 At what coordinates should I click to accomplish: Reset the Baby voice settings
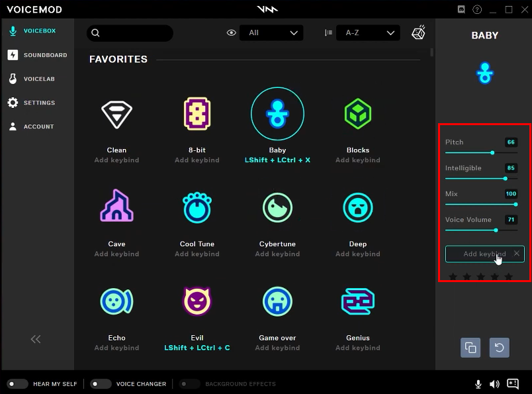[499, 347]
